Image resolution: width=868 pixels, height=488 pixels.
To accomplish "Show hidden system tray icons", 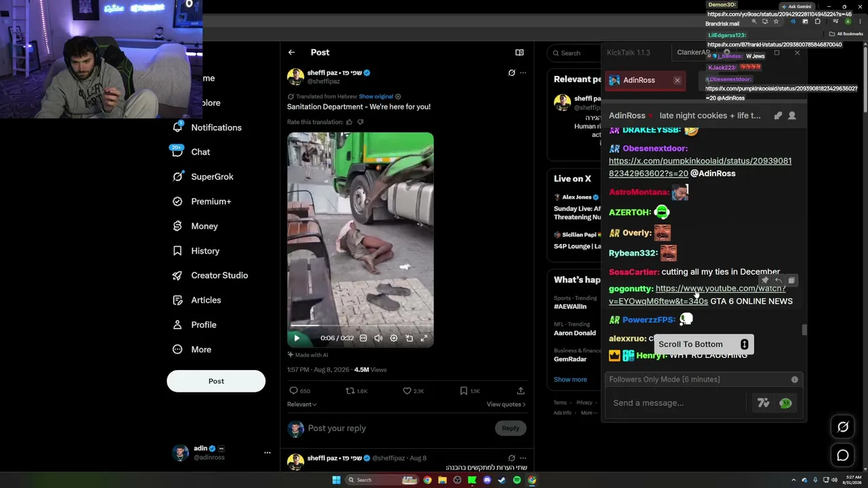I will [x=794, y=481].
